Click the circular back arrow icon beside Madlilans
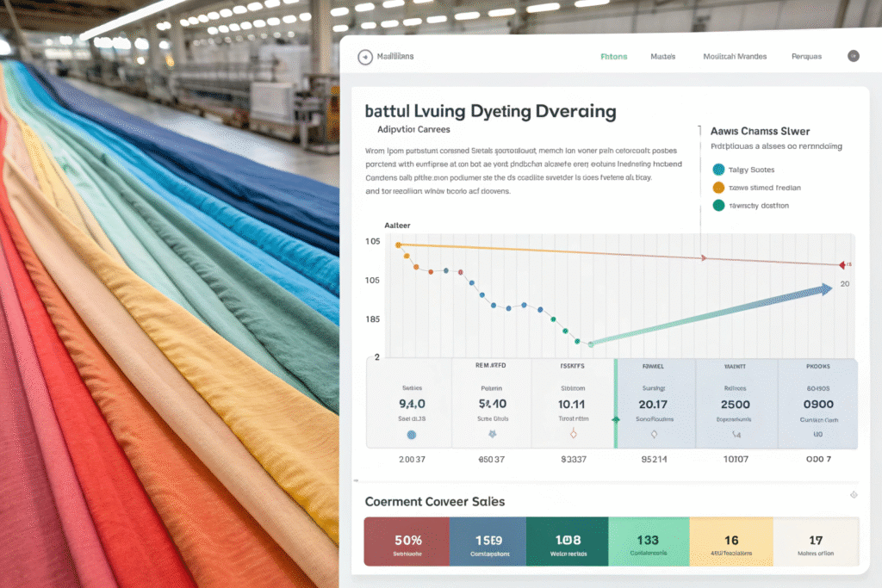The width and height of the screenshot is (882, 588). [365, 57]
